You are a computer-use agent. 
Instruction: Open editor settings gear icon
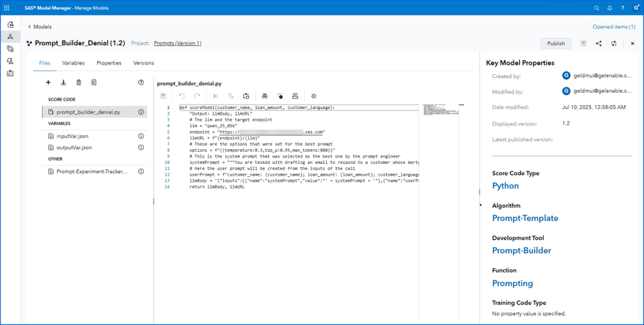[314, 96]
